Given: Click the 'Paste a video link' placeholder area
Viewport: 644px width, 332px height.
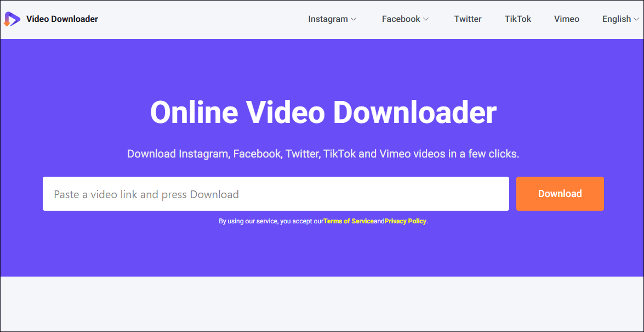Looking at the screenshot, I should click(x=145, y=194).
